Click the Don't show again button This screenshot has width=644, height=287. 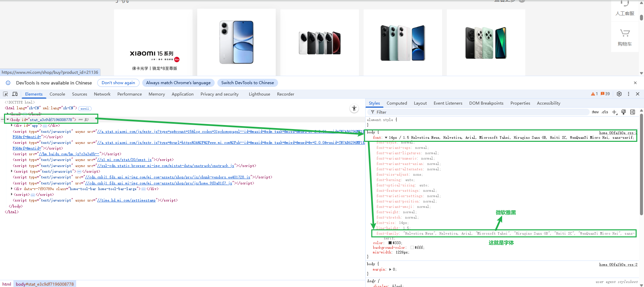pos(118,83)
